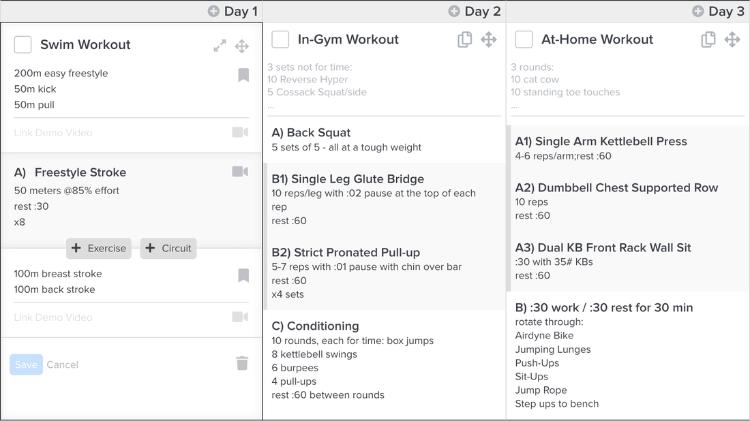Click the bookmark icon next to 200m easy freestyle

point(243,75)
